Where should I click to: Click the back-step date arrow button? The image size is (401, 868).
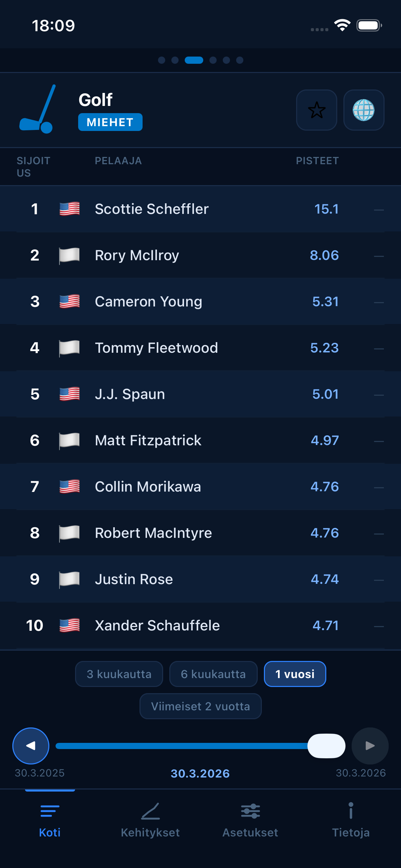[30, 745]
